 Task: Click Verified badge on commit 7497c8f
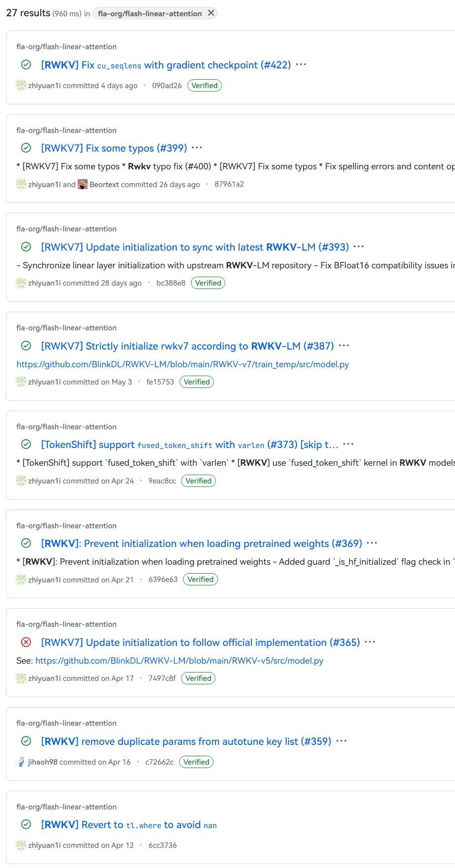(198, 678)
